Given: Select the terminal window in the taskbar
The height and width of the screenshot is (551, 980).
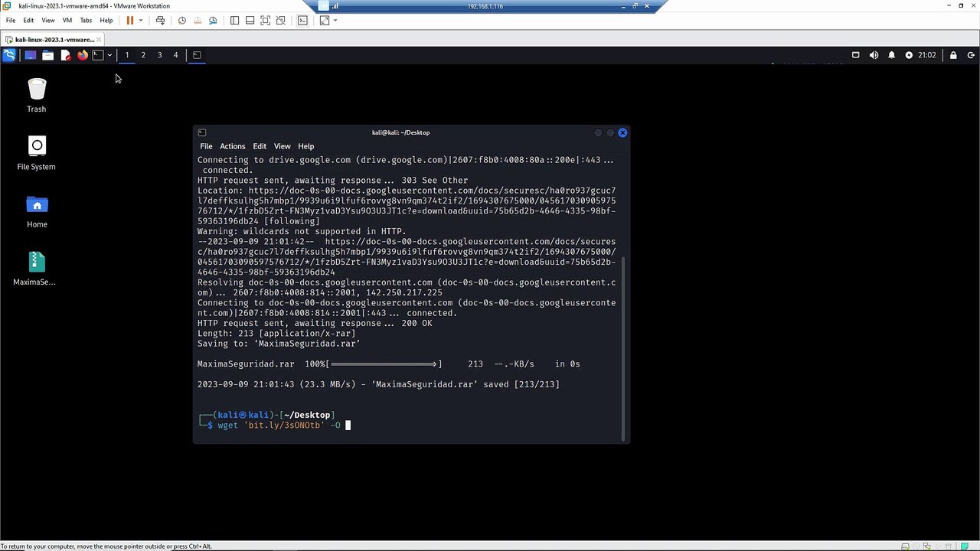Looking at the screenshot, I should click(197, 55).
